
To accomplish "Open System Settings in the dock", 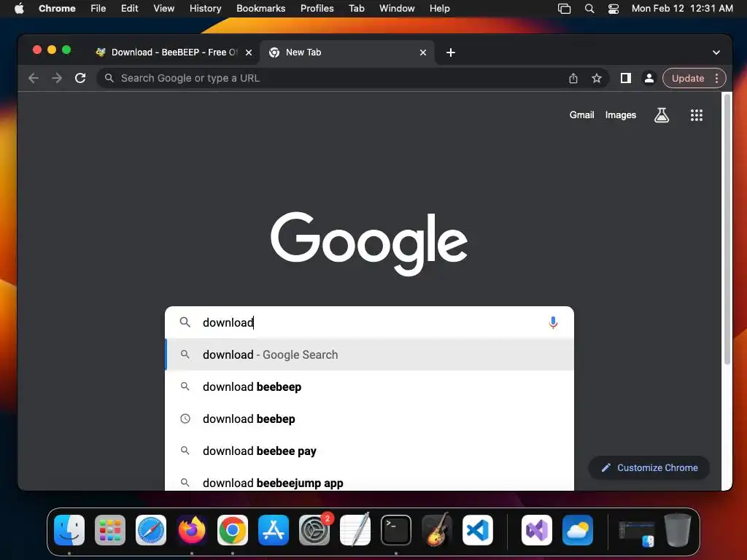I will pos(314,530).
